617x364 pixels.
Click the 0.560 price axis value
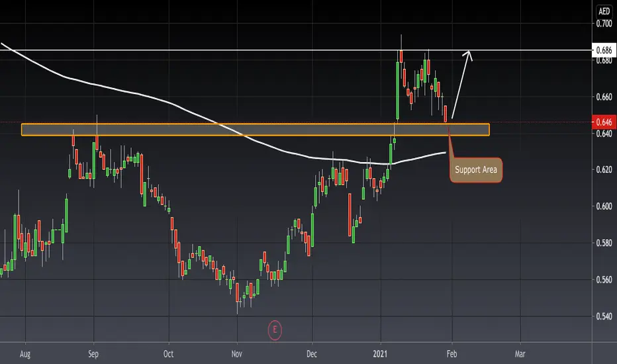click(604, 280)
